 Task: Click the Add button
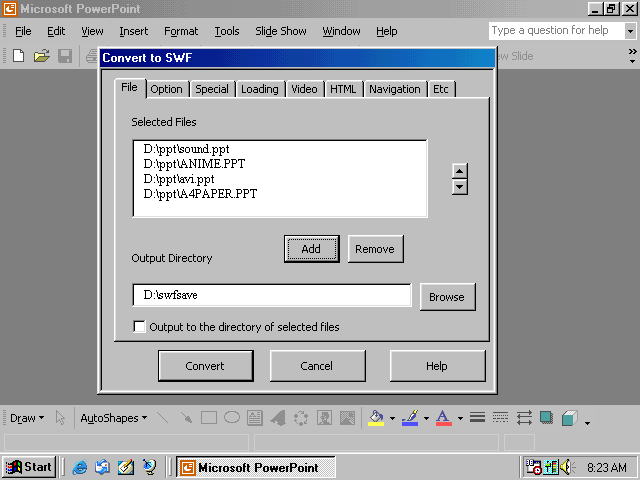click(x=311, y=249)
